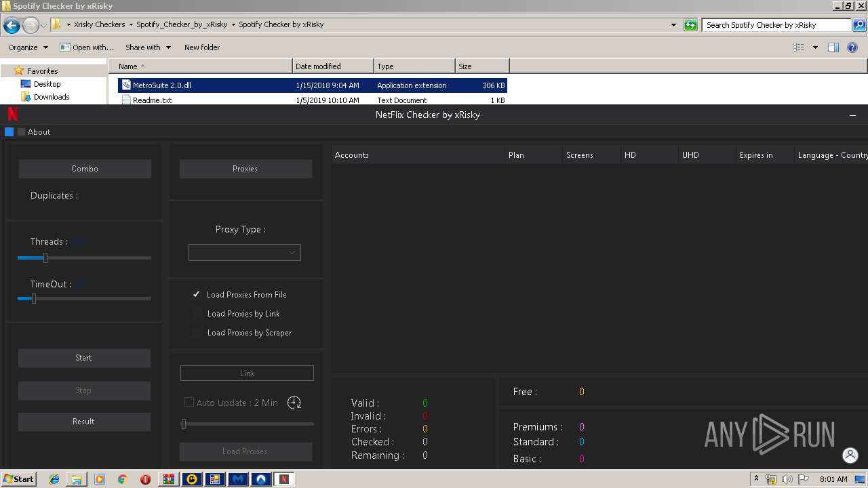Toggle the blue square next to About
Viewport: 868px width, 488px height.
coord(9,132)
